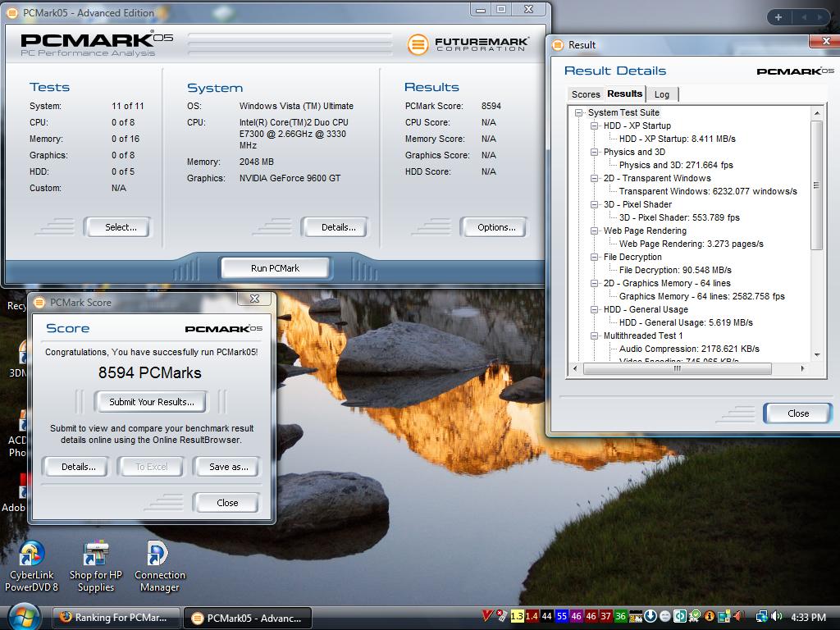This screenshot has height=630, width=840.
Task: Collapse the 3D - Pixel Shader node
Action: pos(594,204)
